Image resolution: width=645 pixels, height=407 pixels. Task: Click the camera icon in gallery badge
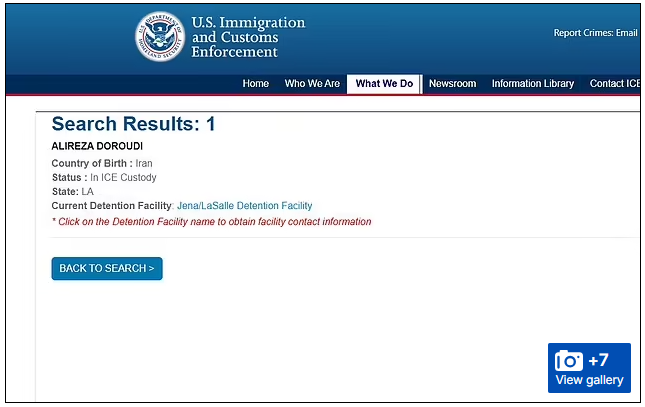click(569, 361)
